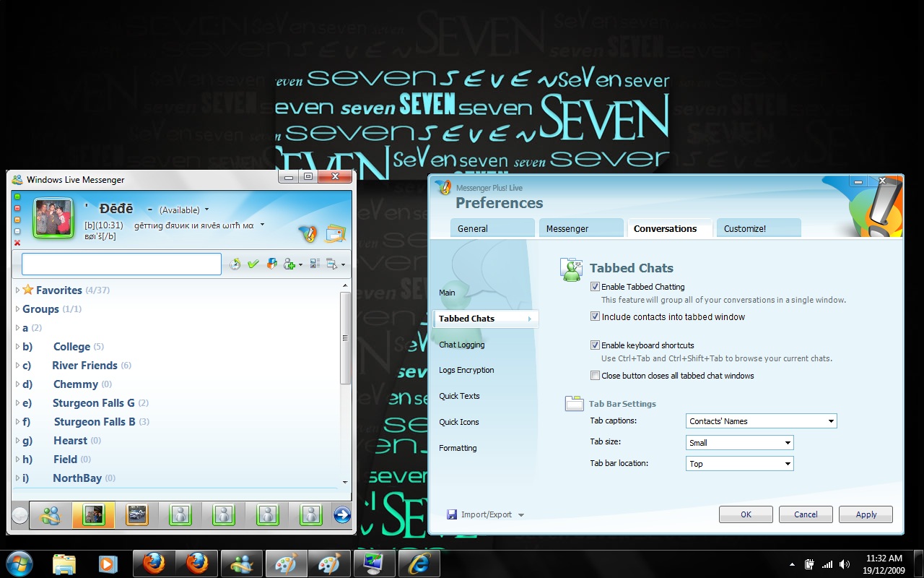Viewport: 924px width, 578px height.
Task: Click the green checkmark icon in Messenger toolbar
Action: [x=253, y=264]
